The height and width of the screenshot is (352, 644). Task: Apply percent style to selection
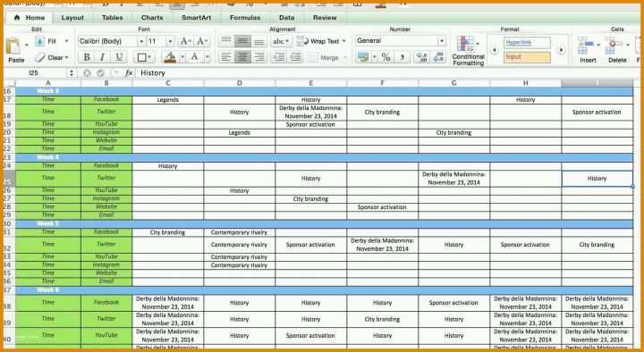point(386,57)
